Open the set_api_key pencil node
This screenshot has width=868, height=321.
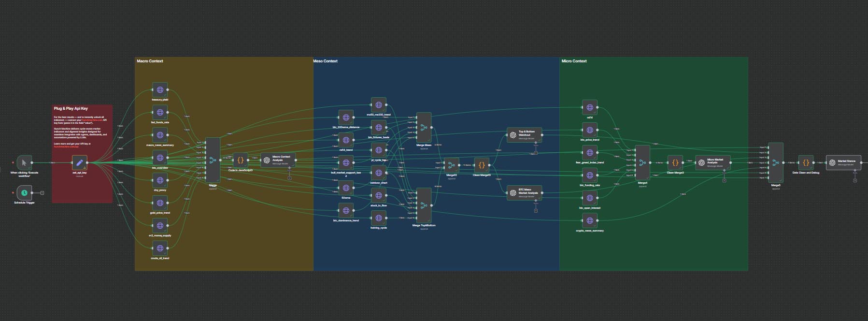click(x=80, y=162)
